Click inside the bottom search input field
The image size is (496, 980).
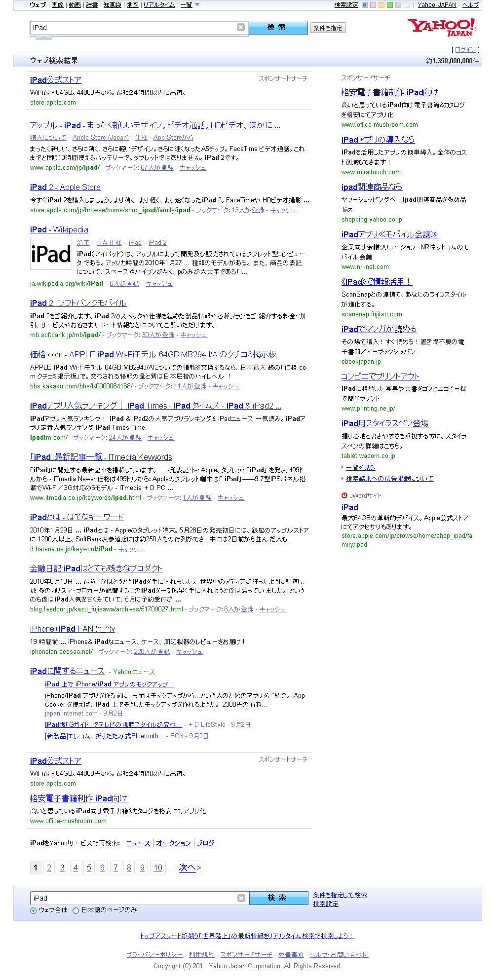[x=133, y=898]
